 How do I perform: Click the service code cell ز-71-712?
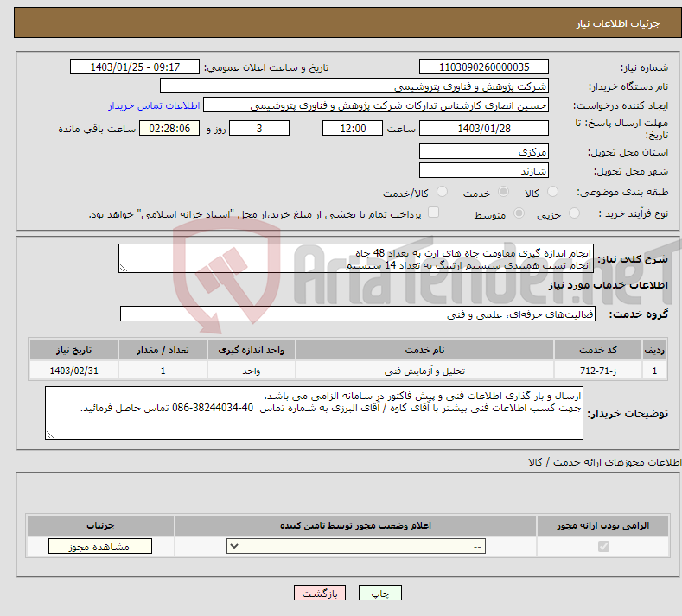(x=598, y=371)
